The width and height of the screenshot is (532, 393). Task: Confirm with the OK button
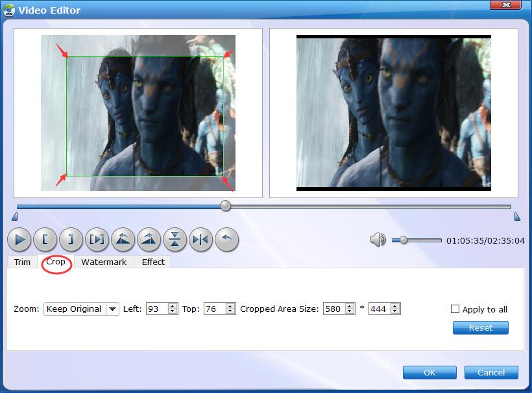tap(429, 373)
